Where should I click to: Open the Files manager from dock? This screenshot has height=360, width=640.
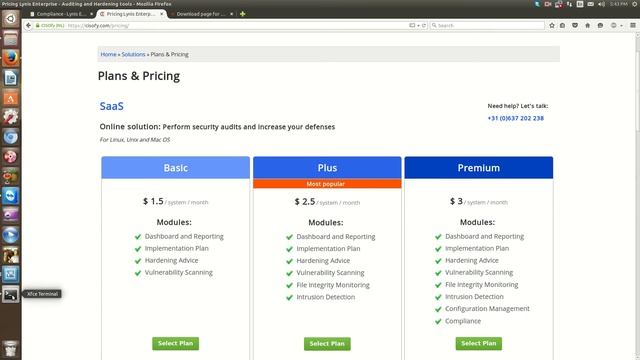tap(11, 38)
